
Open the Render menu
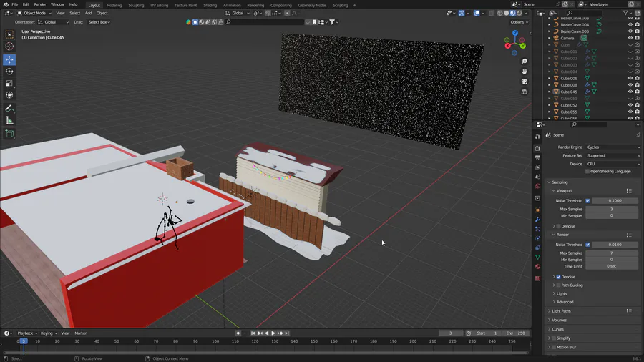point(40,4)
